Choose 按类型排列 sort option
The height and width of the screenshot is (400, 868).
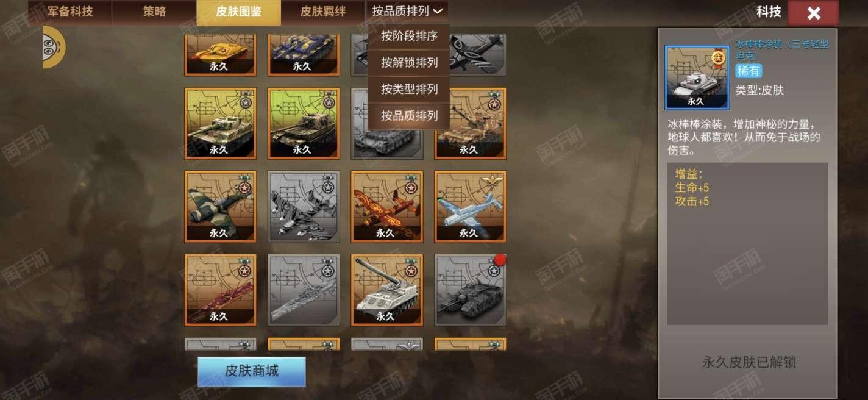tap(409, 90)
